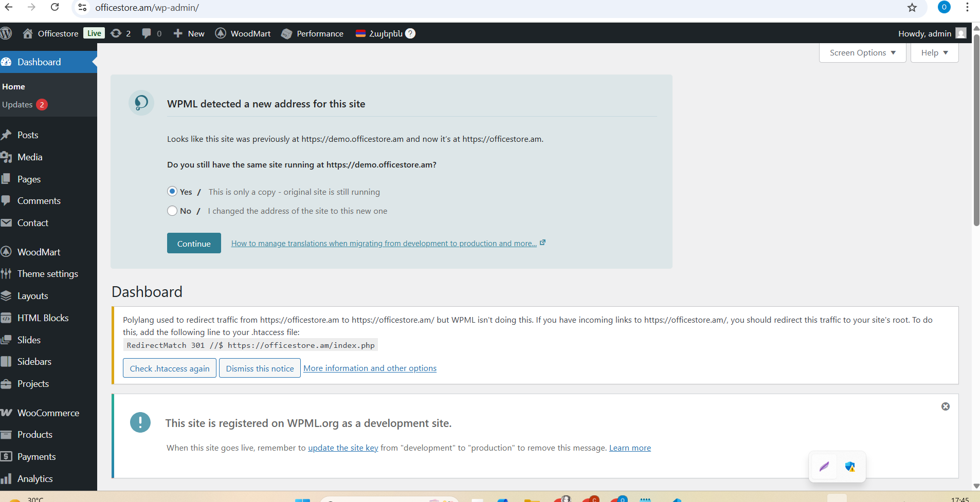The image size is (980, 502).
Task: Select the No radio option
Action: pos(172,211)
